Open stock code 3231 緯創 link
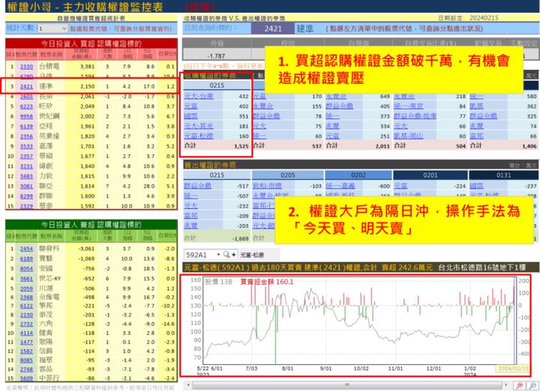The image size is (540, 392). [26, 166]
